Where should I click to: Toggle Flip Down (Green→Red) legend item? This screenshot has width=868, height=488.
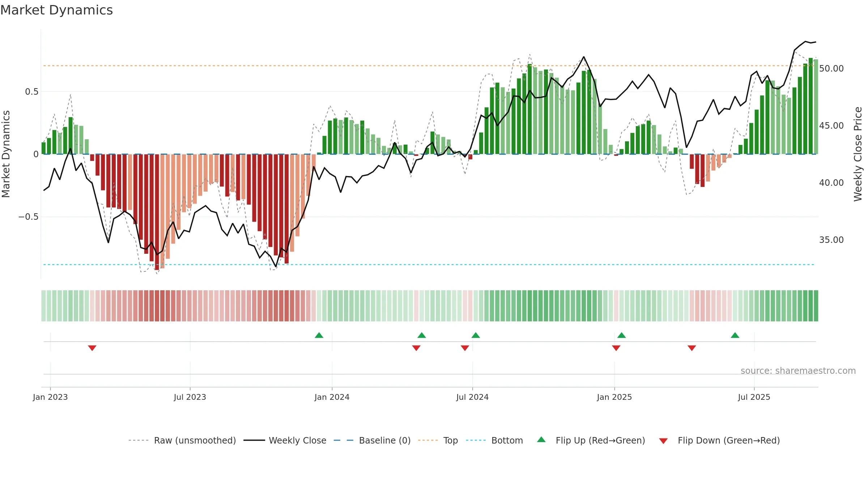pos(719,440)
